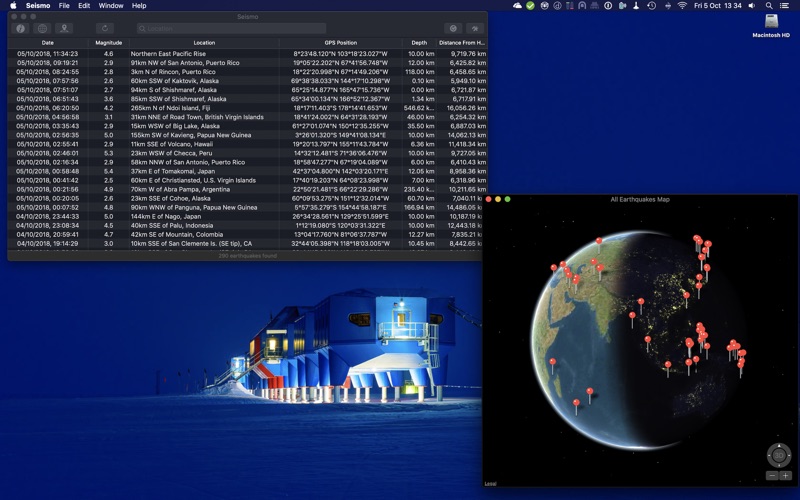Open the tools settings button in Seismo toolbar
The height and width of the screenshot is (500, 800).
[475, 29]
